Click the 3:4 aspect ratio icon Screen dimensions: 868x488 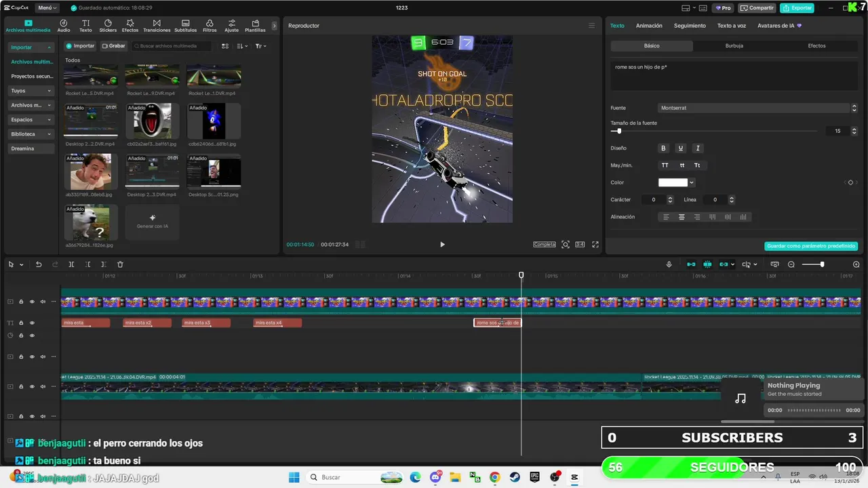click(580, 245)
